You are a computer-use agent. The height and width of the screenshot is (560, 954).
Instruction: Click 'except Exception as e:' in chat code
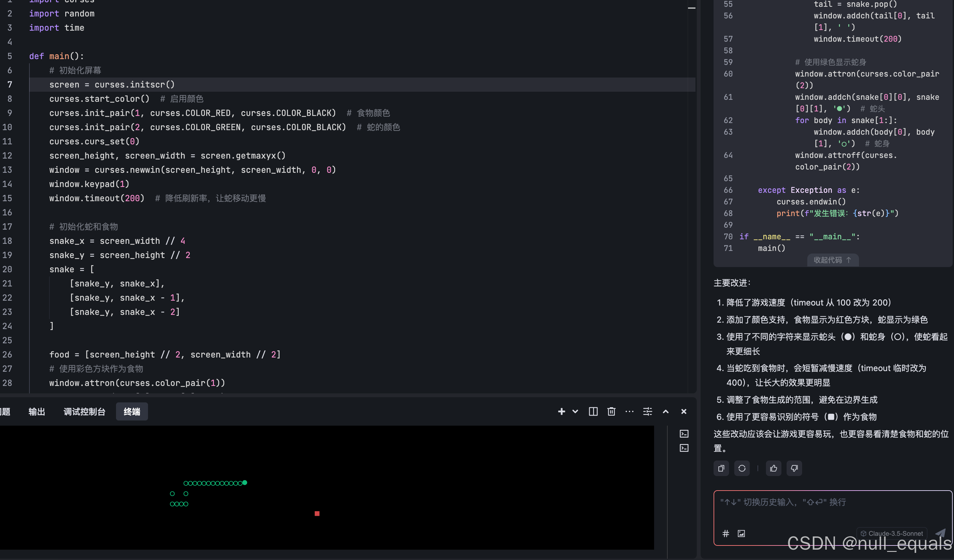[x=809, y=190]
